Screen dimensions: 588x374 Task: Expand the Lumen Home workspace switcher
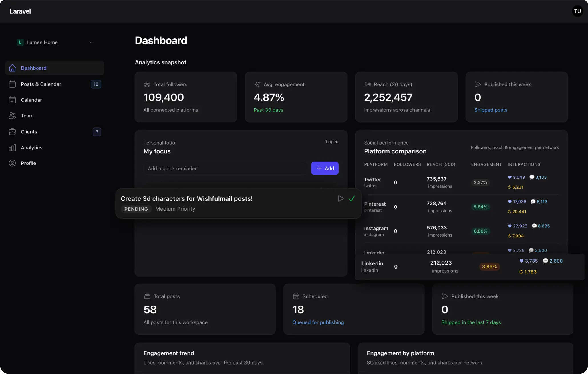click(90, 42)
